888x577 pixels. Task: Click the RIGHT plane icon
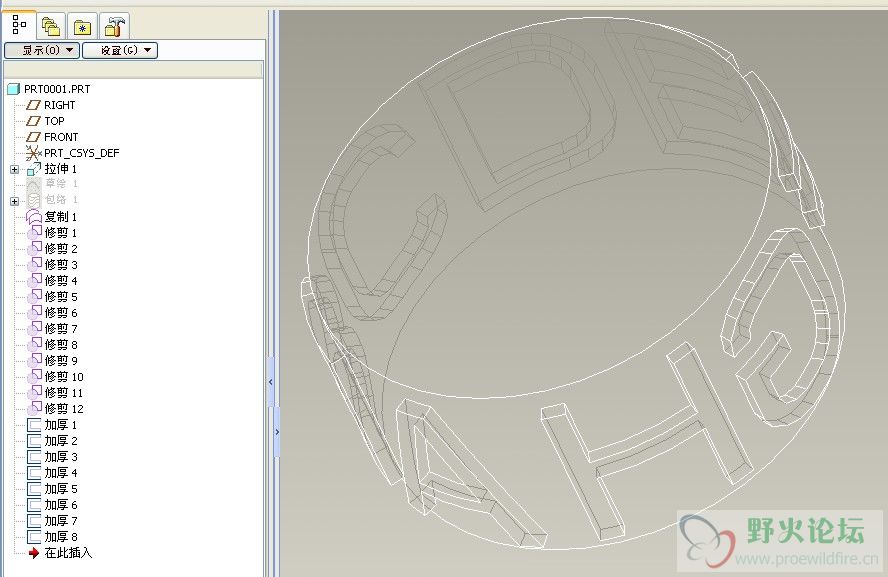click(x=34, y=105)
